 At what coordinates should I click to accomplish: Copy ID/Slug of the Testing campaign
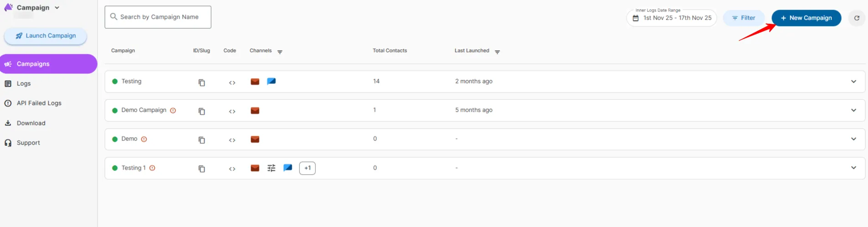pyautogui.click(x=201, y=83)
